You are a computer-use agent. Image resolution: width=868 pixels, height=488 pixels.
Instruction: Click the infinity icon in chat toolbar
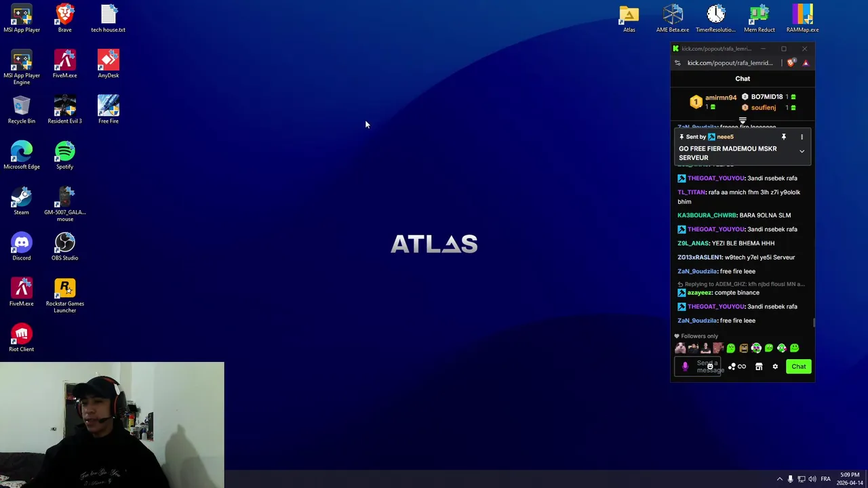pyautogui.click(x=742, y=367)
